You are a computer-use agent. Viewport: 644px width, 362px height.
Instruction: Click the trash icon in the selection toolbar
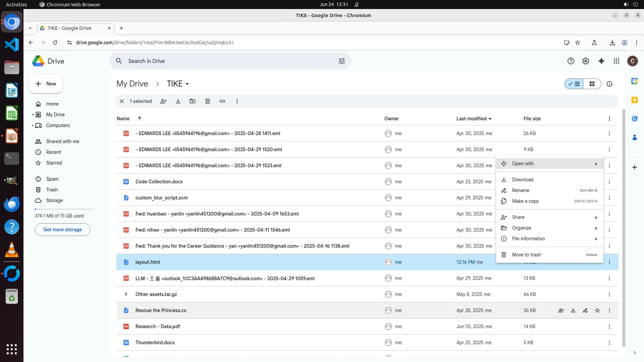point(208,101)
